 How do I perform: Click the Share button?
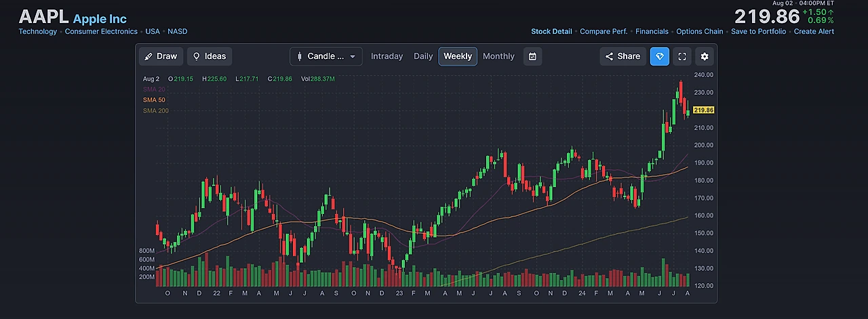click(623, 56)
